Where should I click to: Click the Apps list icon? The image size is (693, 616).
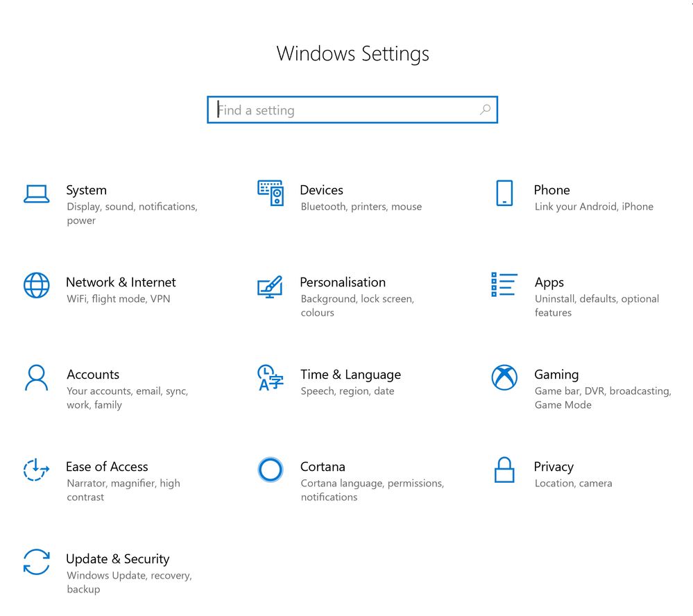pos(504,284)
